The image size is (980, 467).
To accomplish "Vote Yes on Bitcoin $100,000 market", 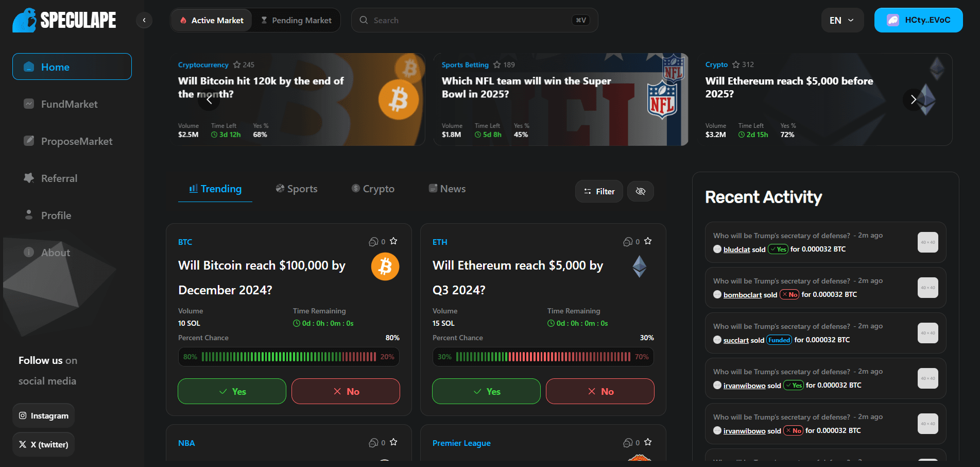I will (232, 391).
